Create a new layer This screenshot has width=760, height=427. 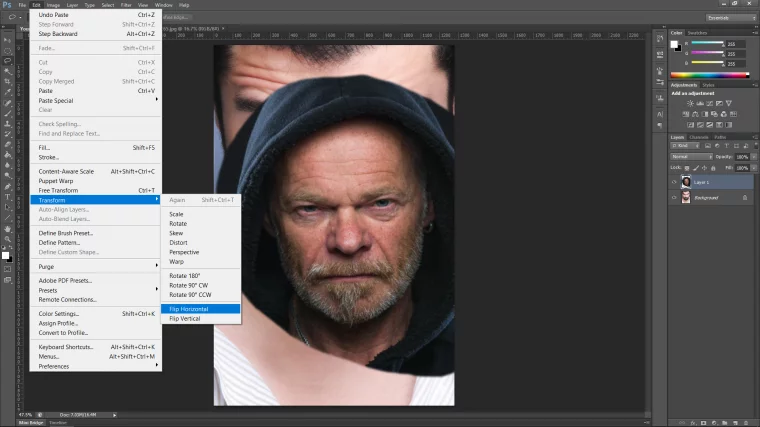point(735,423)
